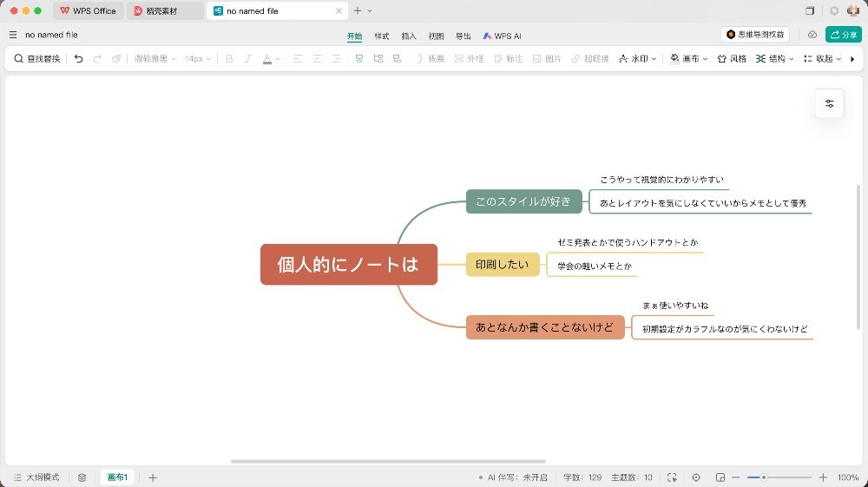The image size is (868, 487).
Task: Switch to the 开始 ribbon tab
Action: pyautogui.click(x=354, y=36)
